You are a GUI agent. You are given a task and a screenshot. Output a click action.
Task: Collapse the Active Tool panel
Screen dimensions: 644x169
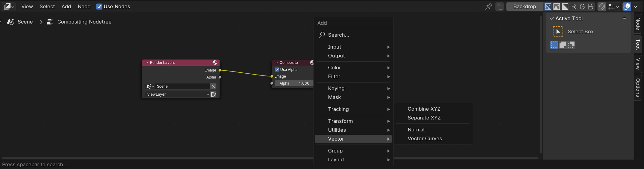click(x=552, y=18)
